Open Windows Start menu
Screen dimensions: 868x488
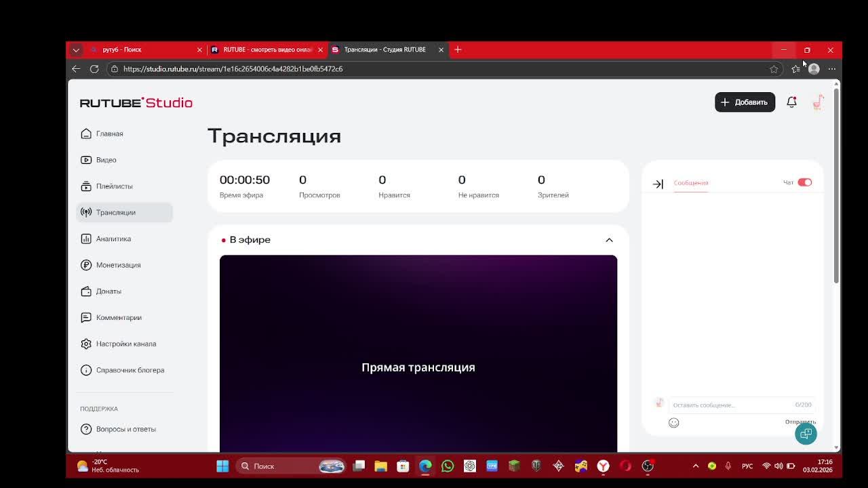pyautogui.click(x=222, y=466)
